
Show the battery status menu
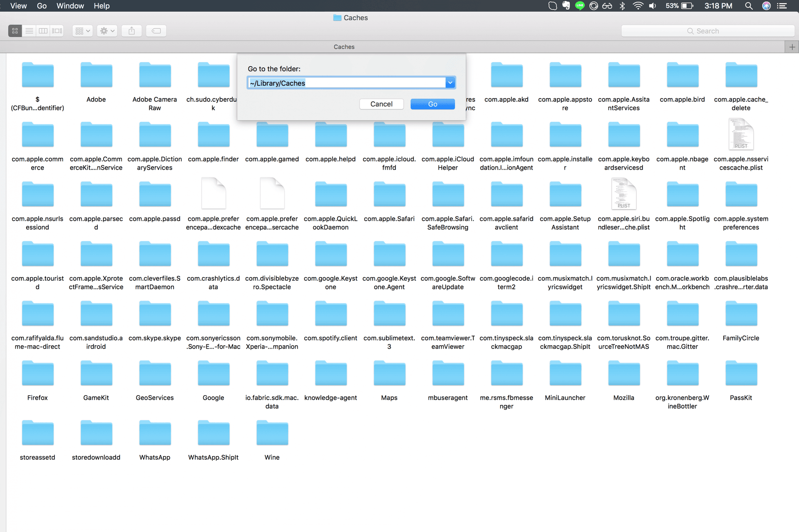679,6
